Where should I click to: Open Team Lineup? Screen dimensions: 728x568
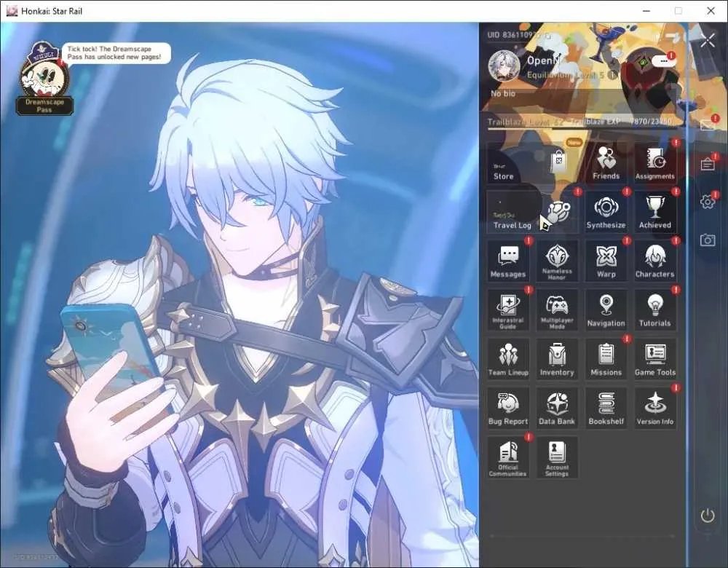508,360
